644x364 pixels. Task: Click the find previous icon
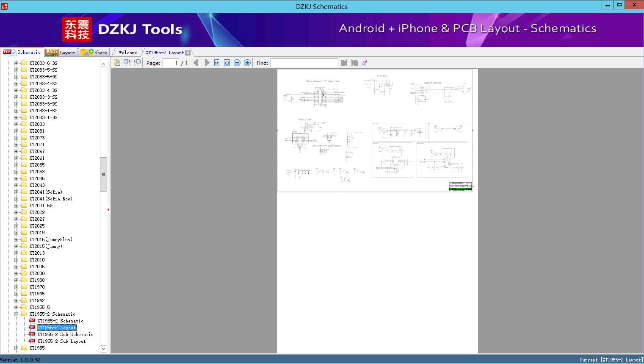(x=344, y=63)
